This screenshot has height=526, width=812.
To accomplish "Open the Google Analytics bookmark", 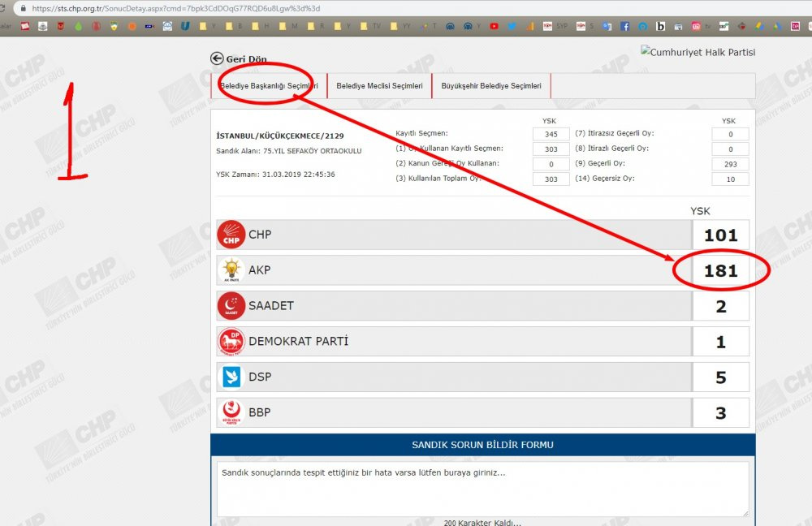I will 529,26.
